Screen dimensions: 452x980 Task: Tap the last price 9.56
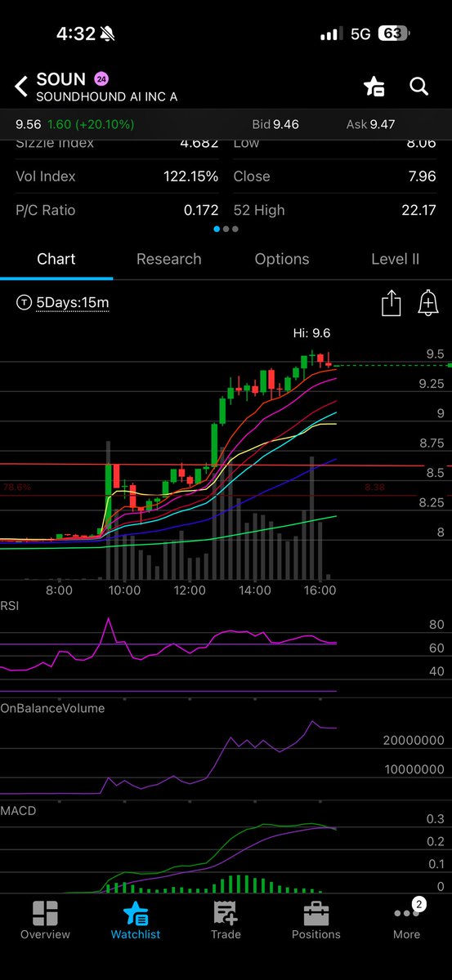click(x=29, y=124)
